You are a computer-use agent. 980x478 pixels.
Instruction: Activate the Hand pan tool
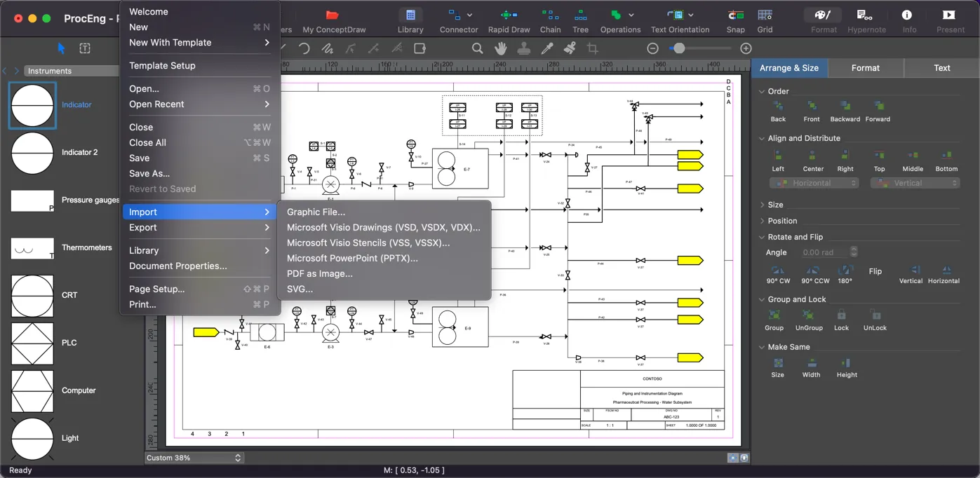tap(500, 48)
